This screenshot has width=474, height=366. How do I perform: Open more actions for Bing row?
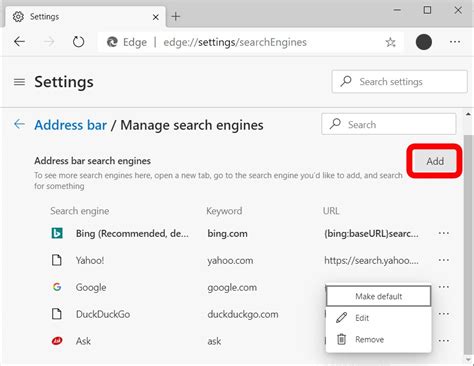pyautogui.click(x=444, y=233)
